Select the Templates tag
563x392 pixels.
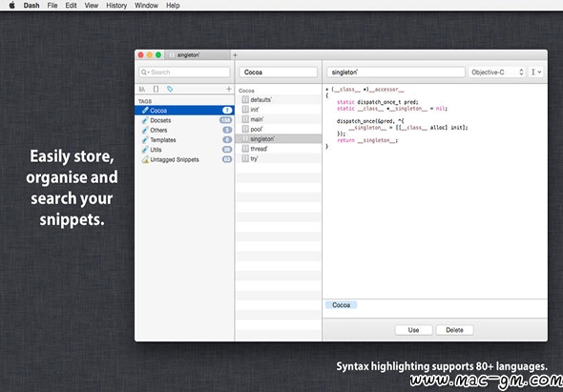(x=184, y=139)
